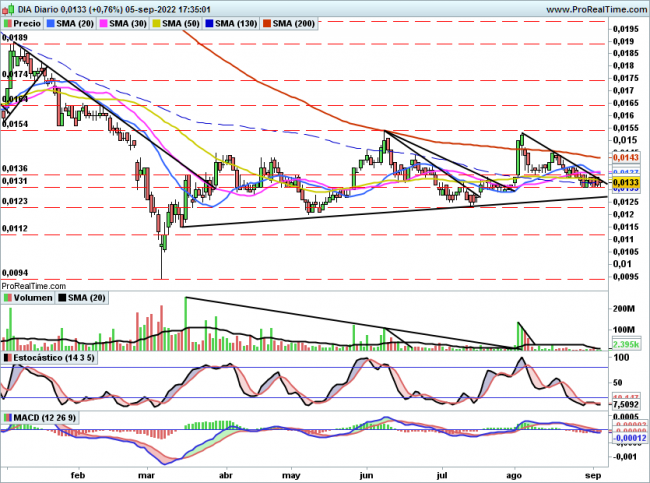Click the Precio candlestick legend icon

(9, 22)
